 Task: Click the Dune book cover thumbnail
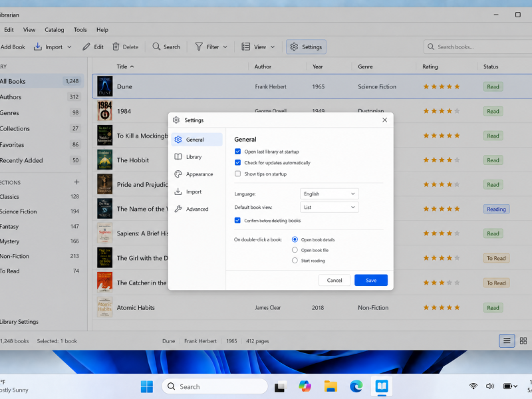click(105, 86)
